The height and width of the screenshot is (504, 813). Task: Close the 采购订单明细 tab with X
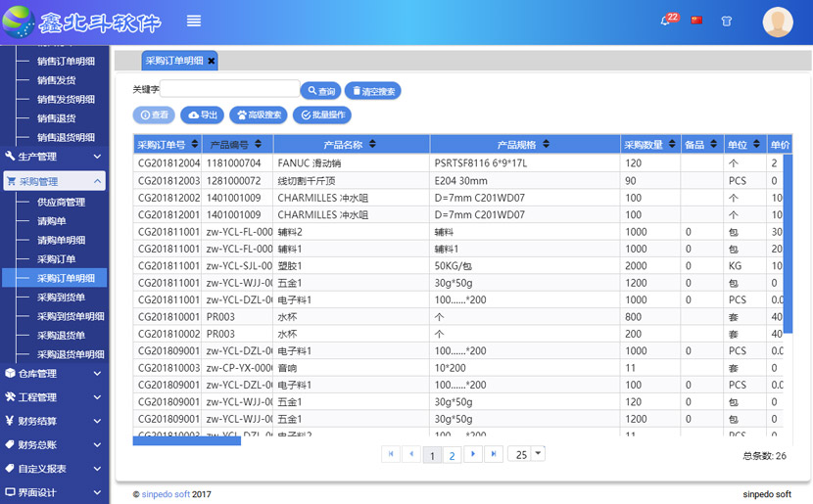coord(212,61)
